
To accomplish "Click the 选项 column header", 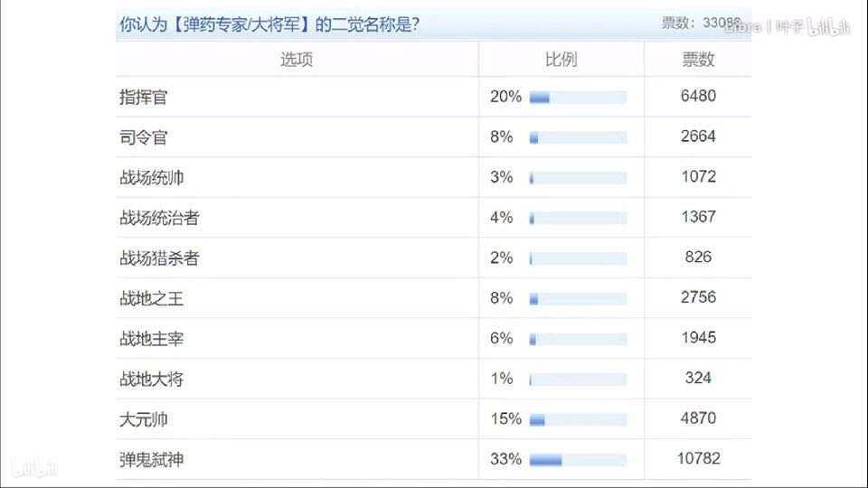I will coord(296,60).
